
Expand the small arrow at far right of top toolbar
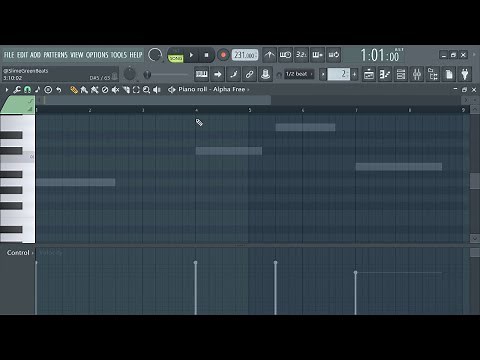point(475,55)
